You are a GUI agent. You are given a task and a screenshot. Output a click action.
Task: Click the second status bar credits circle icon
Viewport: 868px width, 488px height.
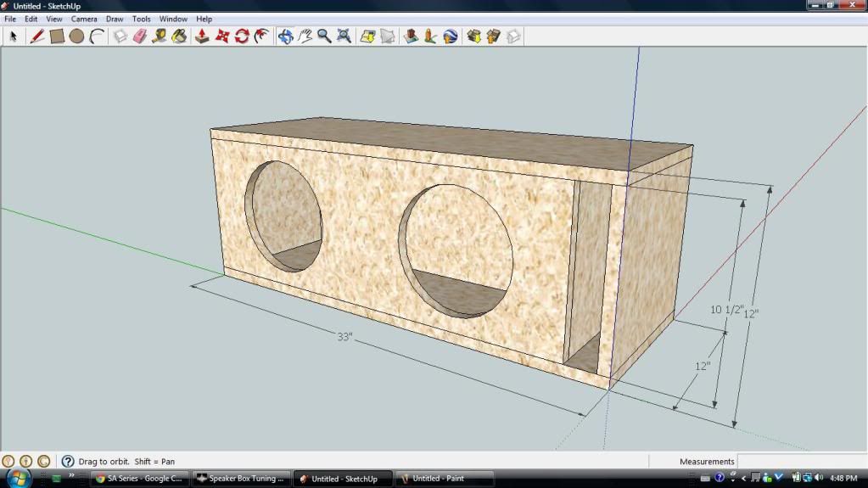coord(26,462)
